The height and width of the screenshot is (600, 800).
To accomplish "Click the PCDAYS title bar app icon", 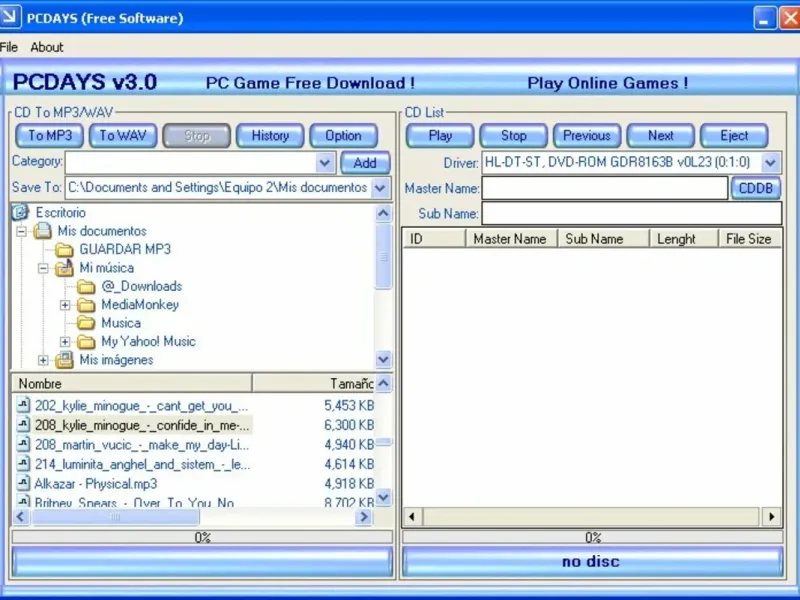I will 10,17.
